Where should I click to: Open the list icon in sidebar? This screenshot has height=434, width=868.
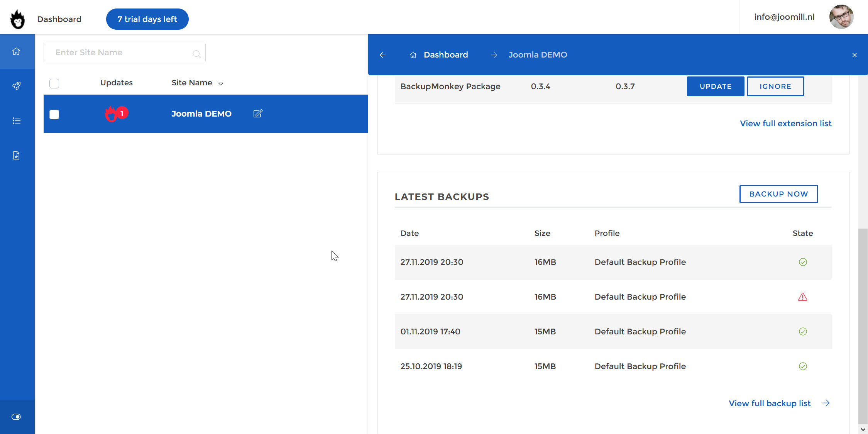click(x=16, y=120)
